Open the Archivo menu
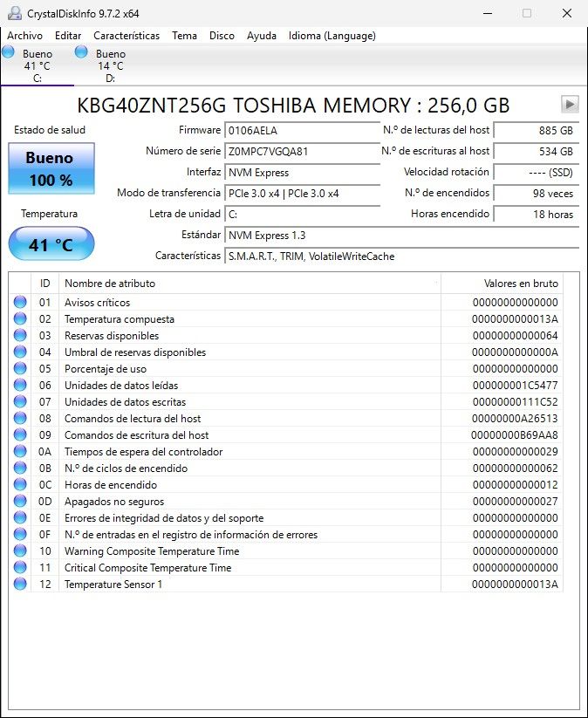 (x=24, y=36)
